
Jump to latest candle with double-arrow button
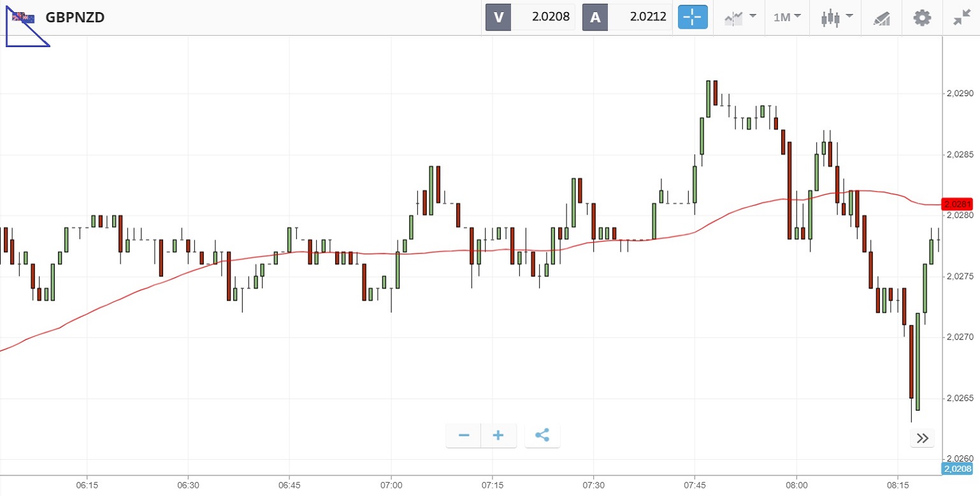[922, 438]
